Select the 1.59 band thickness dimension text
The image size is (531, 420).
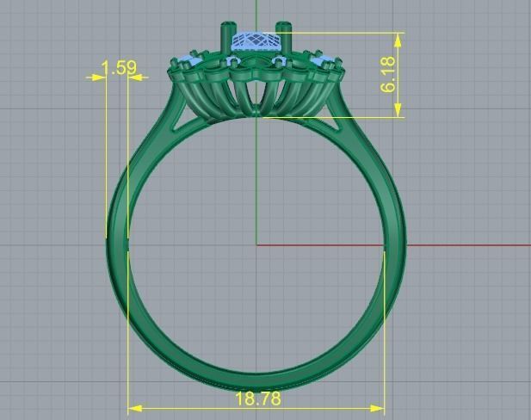tap(119, 68)
